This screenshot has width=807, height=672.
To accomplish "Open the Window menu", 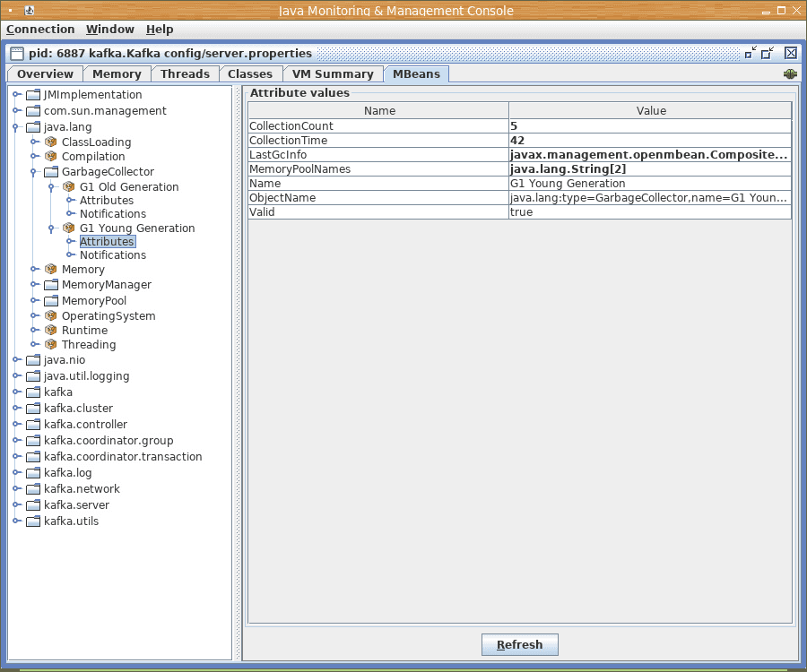I will point(109,30).
